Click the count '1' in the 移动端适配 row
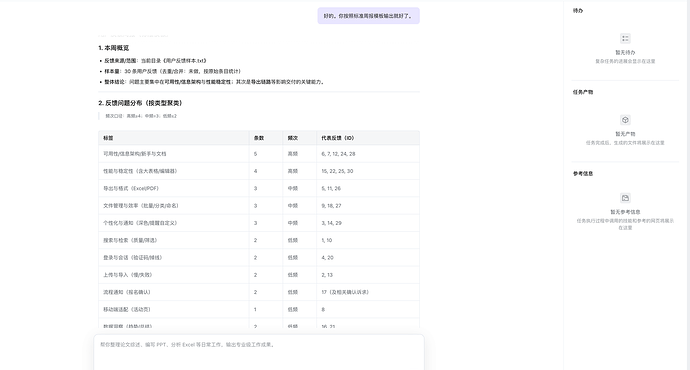The width and height of the screenshot is (690, 370). tap(255, 309)
